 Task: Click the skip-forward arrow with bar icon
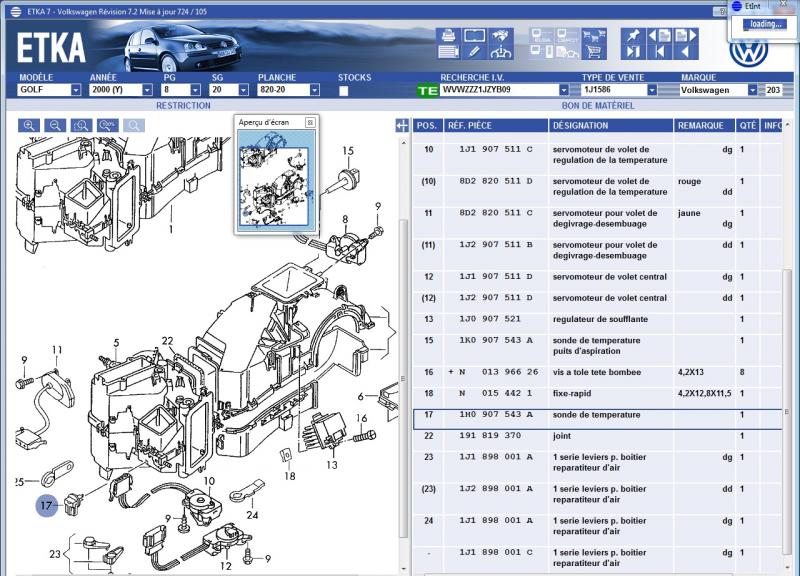tap(633, 52)
